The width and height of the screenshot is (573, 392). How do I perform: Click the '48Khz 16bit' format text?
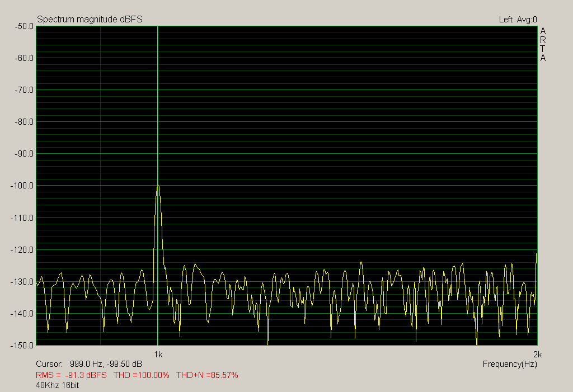point(58,385)
